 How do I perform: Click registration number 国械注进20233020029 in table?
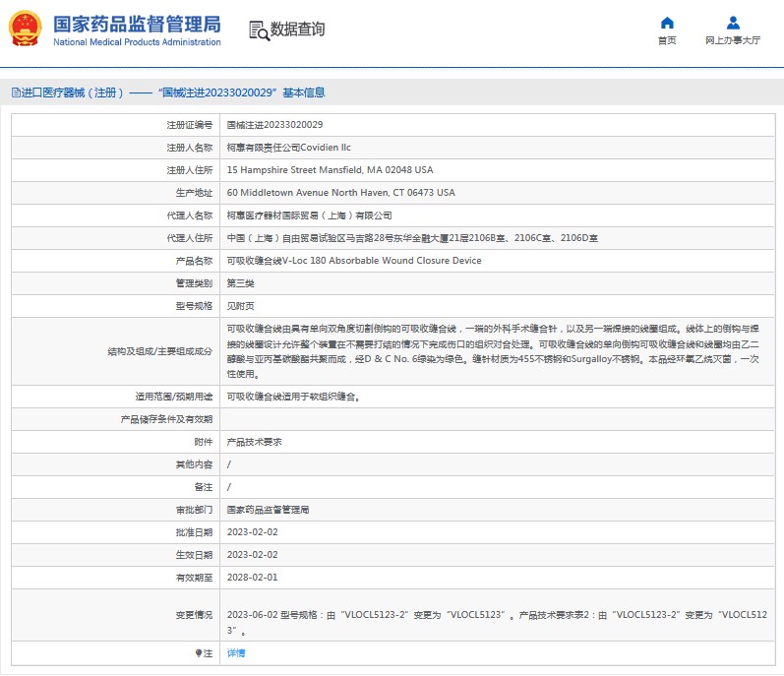(x=274, y=125)
